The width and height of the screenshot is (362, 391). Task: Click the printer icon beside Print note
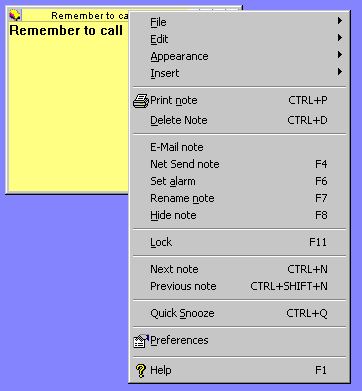click(x=141, y=101)
